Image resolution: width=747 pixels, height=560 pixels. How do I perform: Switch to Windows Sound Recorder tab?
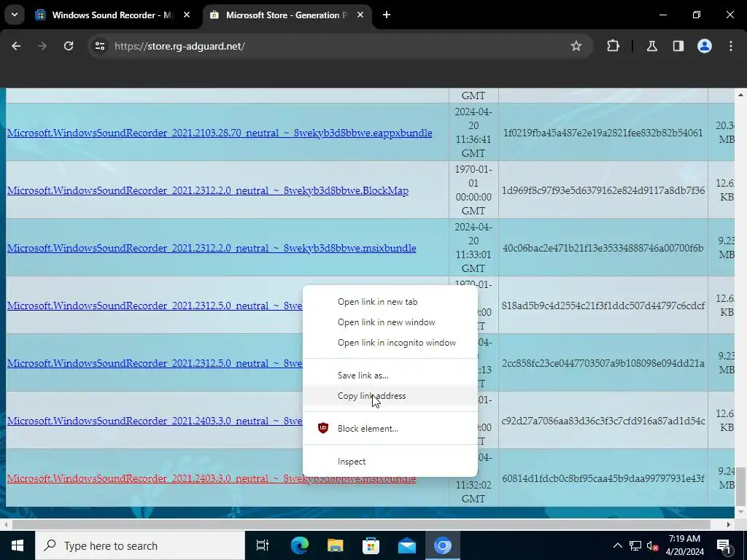click(x=112, y=15)
